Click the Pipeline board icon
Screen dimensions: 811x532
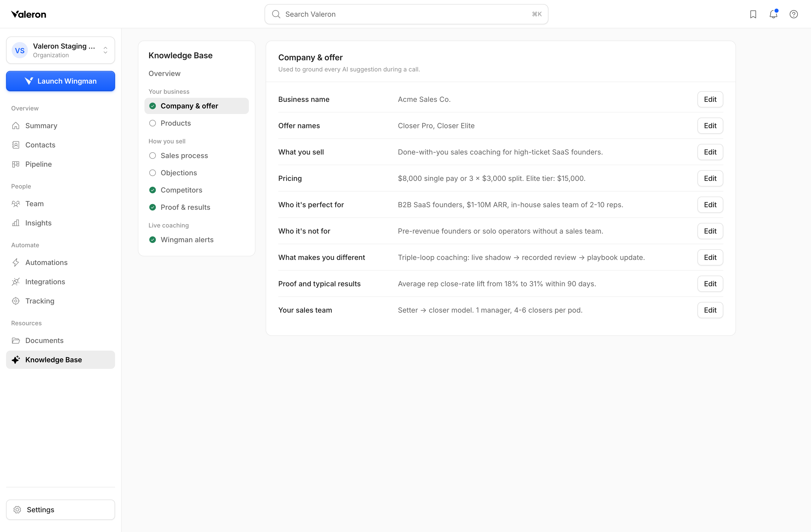(x=16, y=164)
